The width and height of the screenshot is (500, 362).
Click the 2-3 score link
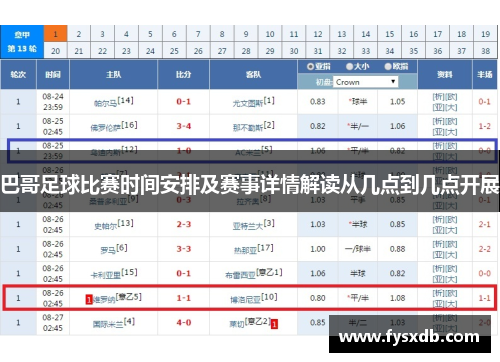183,224
